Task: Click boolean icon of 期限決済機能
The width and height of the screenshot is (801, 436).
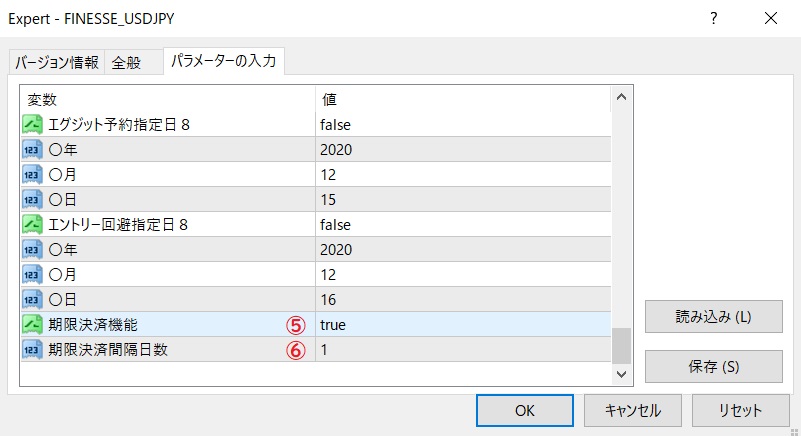Action: [32, 324]
